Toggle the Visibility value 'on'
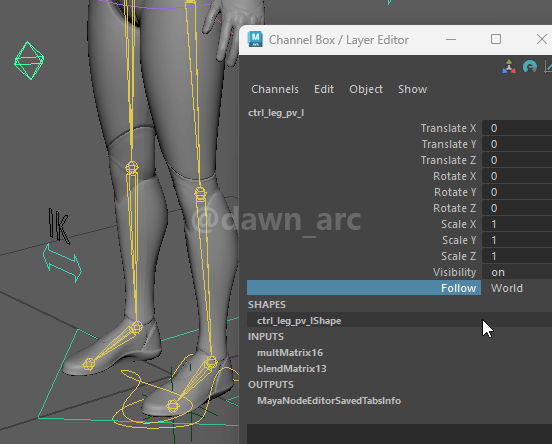This screenshot has width=552, height=444. pos(516,272)
